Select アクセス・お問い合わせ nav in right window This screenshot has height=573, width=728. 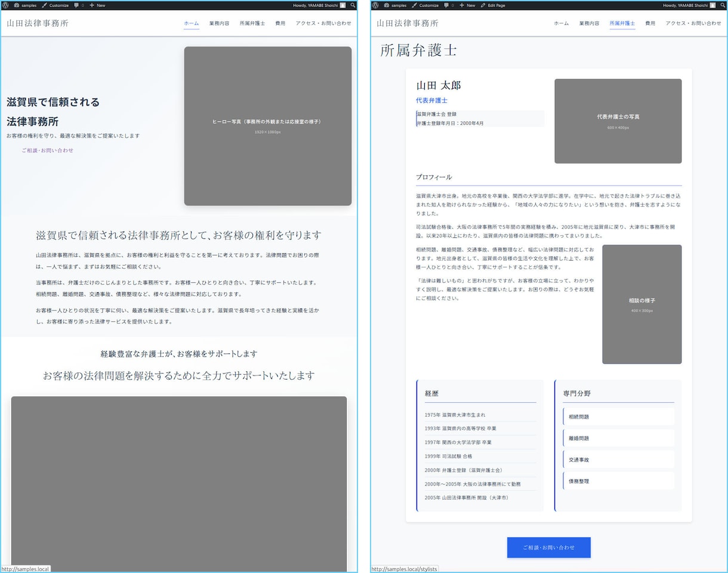(693, 23)
